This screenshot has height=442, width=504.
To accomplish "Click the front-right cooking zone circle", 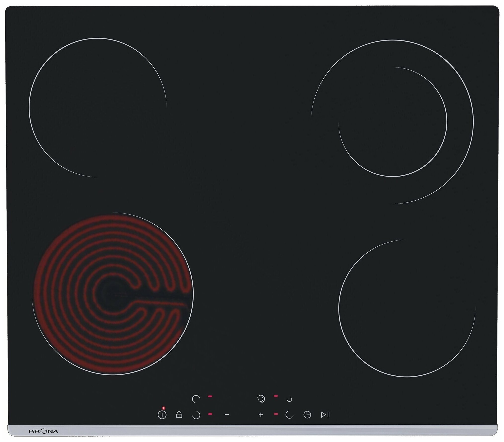I will point(407,308).
